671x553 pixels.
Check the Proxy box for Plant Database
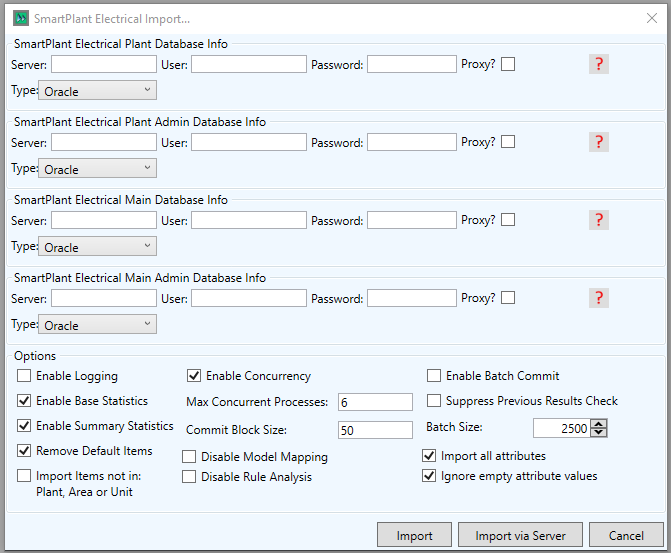pos(508,64)
